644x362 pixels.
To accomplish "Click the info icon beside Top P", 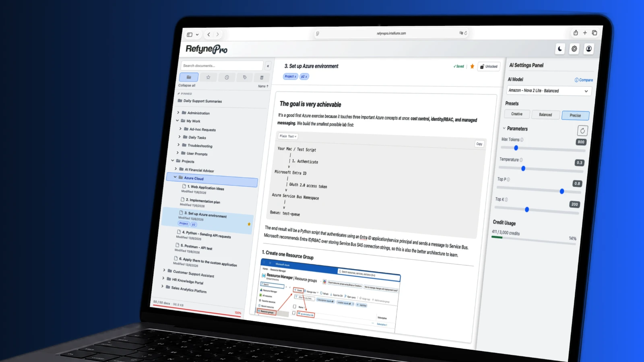I will 508,179.
